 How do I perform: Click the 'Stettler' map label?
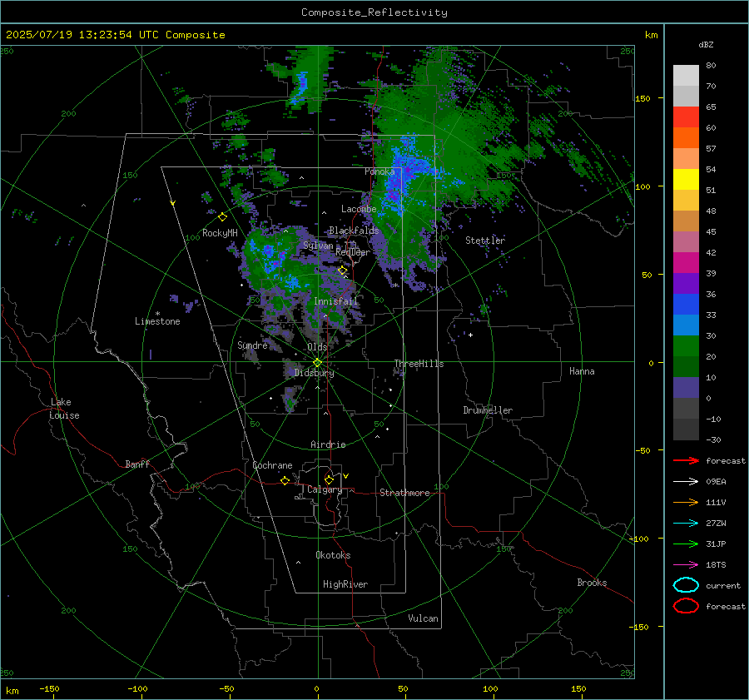click(x=485, y=241)
